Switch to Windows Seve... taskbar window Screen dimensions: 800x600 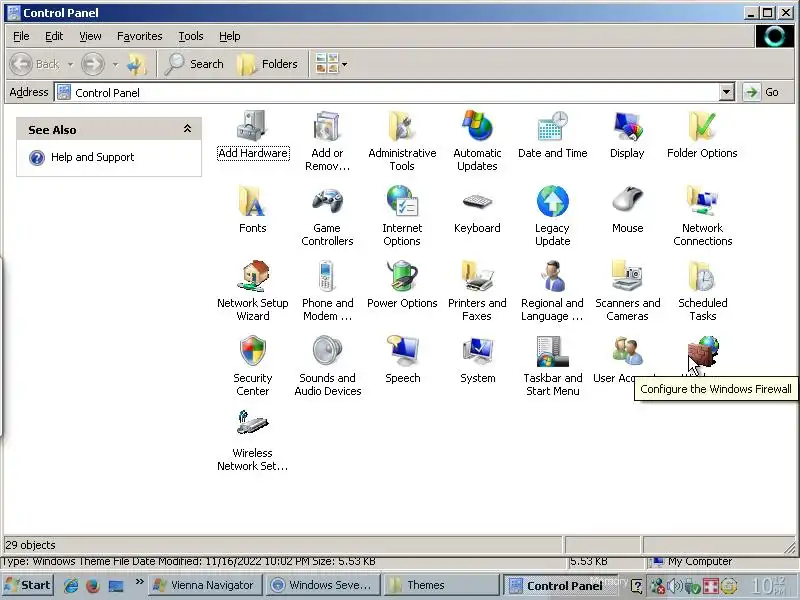(323, 585)
